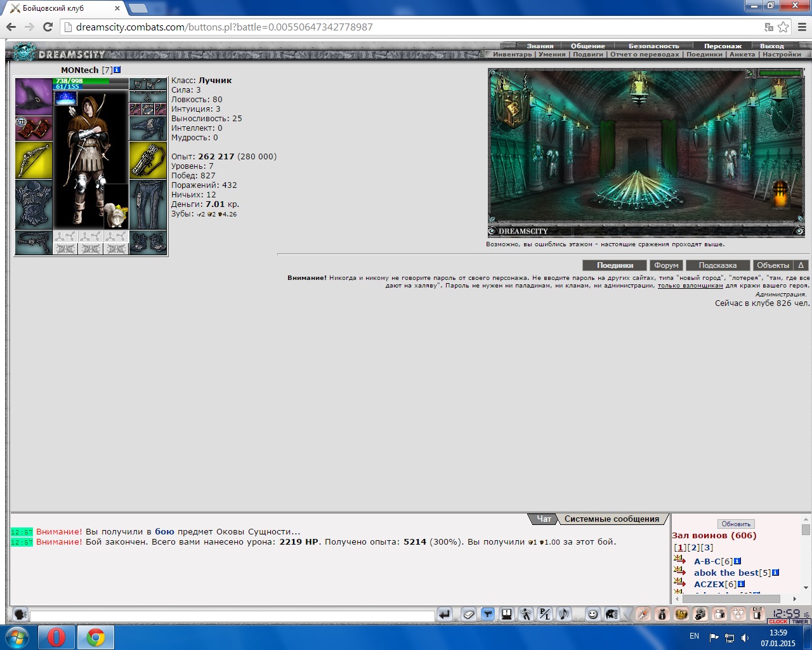
Task: Click the helmet with list icon
Action: pos(612,614)
